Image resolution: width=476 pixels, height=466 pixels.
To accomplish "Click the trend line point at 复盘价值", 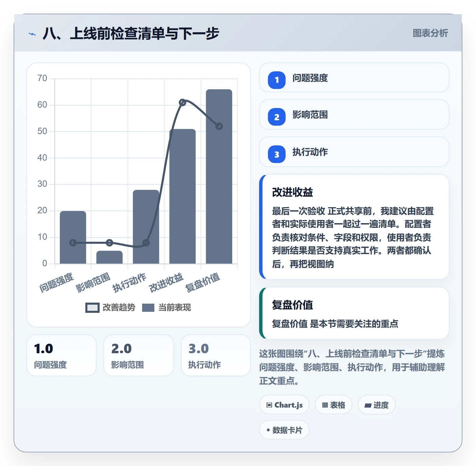I will (x=219, y=126).
